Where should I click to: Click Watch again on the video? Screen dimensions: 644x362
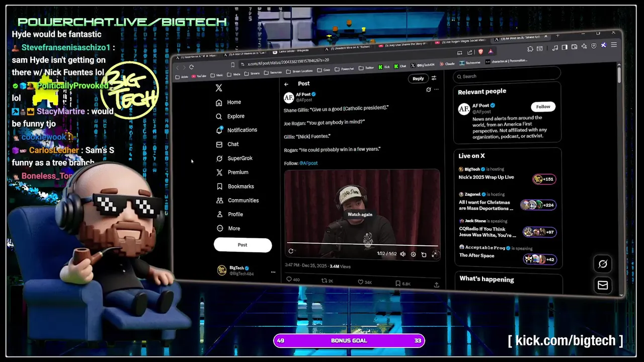coord(360,215)
